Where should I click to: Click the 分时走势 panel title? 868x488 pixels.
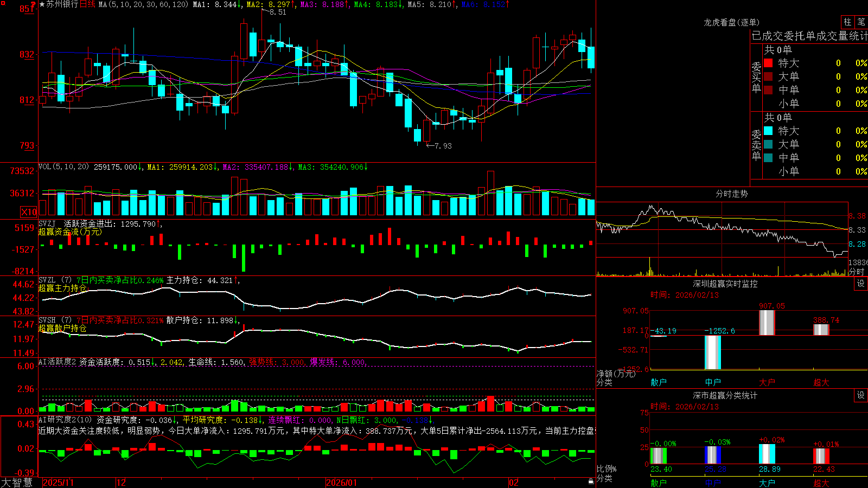point(731,194)
